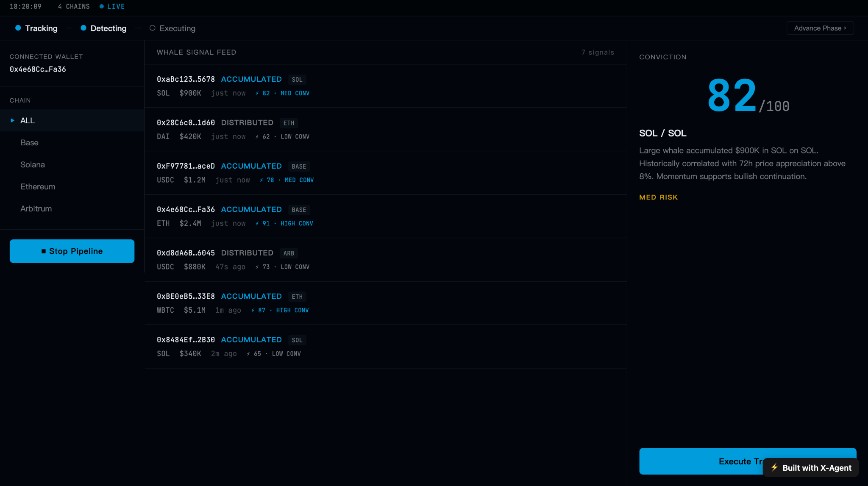Click the SOL / SOL pair heading
Image resolution: width=868 pixels, height=486 pixels.
click(663, 133)
